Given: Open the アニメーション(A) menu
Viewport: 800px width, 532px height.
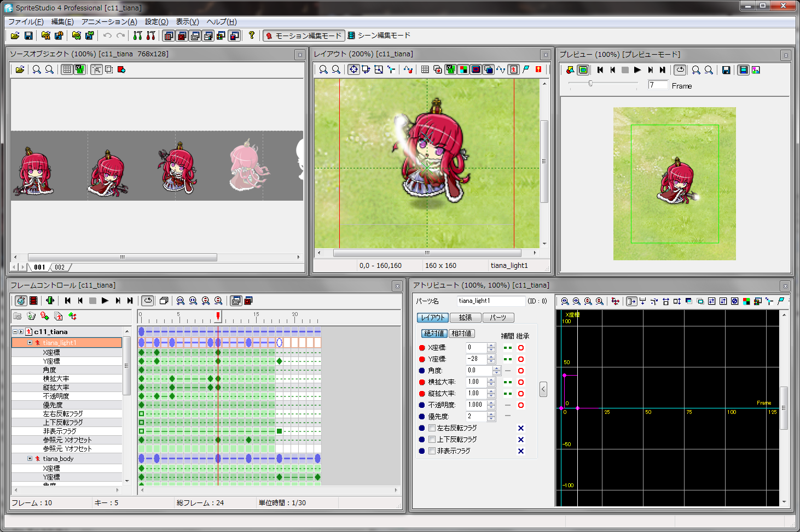Looking at the screenshot, I should [x=109, y=22].
